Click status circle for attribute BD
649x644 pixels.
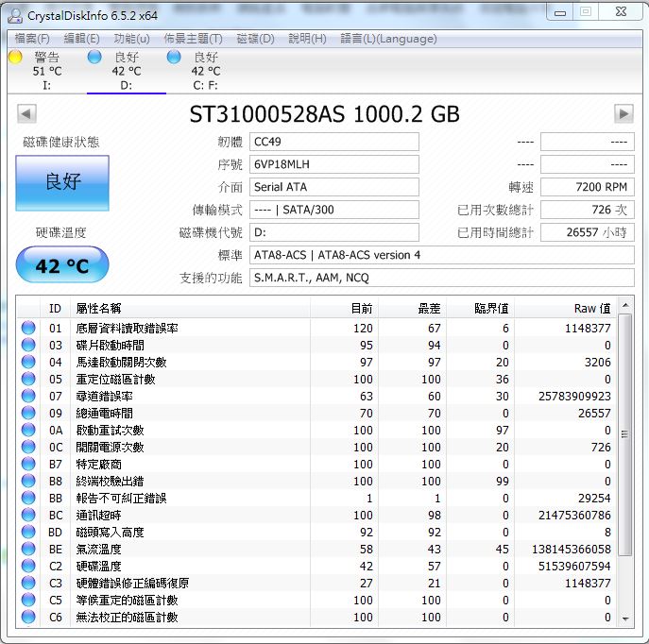coord(28,532)
